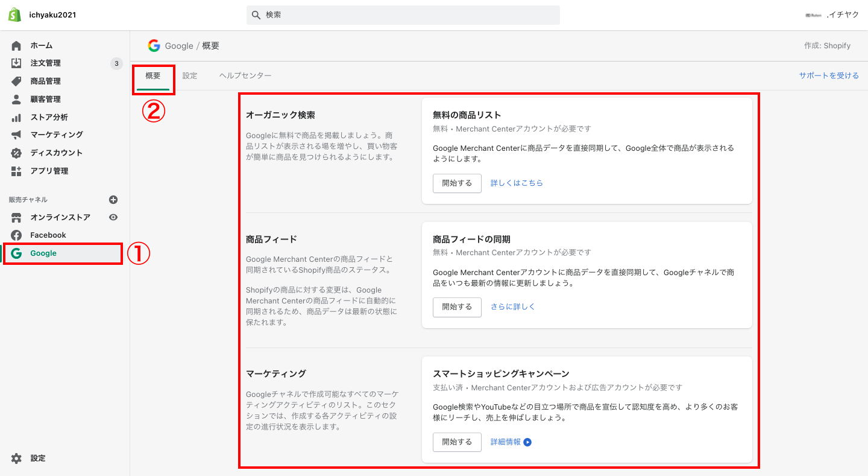
Task: Click the 作成: Shopify text
Action: coord(827,46)
